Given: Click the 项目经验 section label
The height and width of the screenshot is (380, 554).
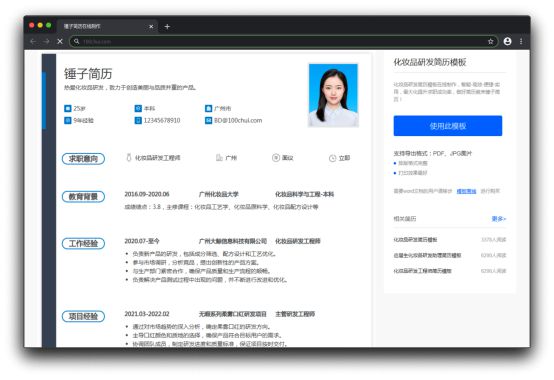Looking at the screenshot, I should coord(83,316).
